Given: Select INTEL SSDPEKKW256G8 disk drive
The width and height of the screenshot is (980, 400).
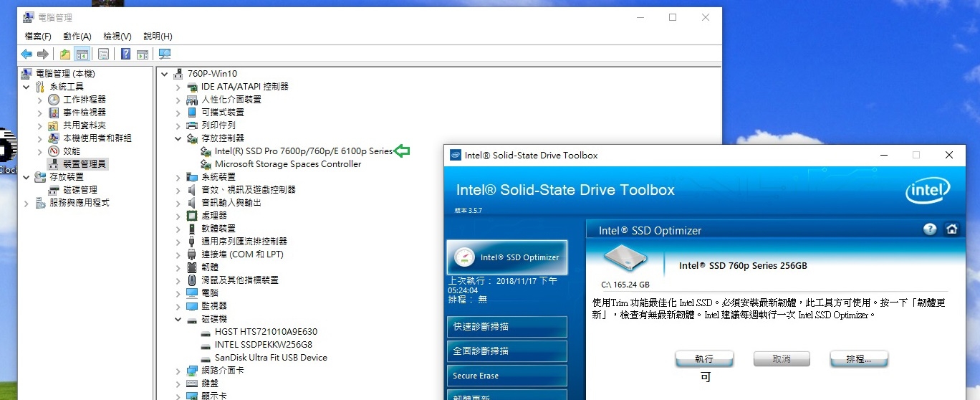Looking at the screenshot, I should pos(263,345).
